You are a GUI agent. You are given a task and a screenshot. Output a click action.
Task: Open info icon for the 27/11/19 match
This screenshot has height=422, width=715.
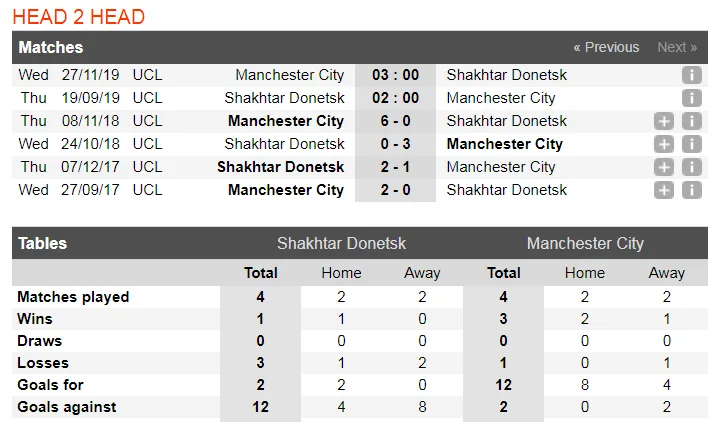click(x=691, y=75)
